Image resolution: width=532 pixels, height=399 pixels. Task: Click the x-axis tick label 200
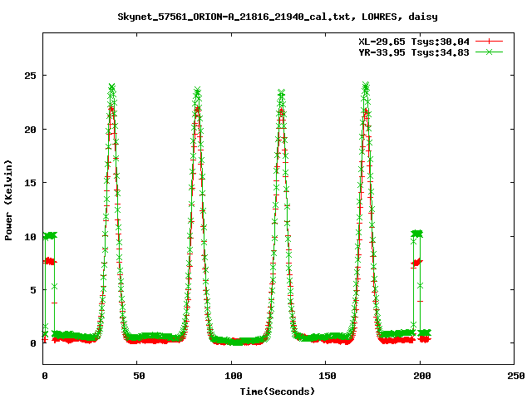[422, 376]
